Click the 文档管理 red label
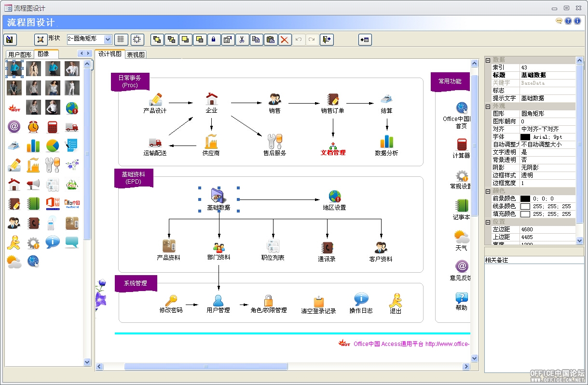 pos(333,153)
